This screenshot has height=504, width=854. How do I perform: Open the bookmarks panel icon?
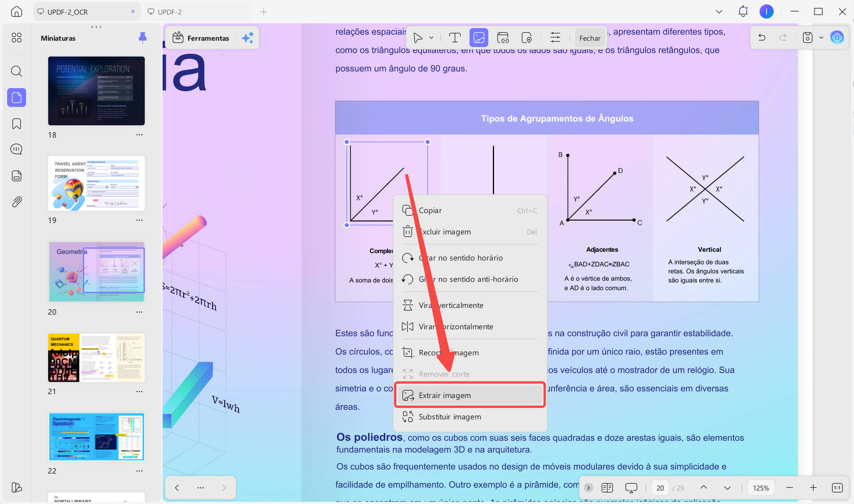coord(17,124)
